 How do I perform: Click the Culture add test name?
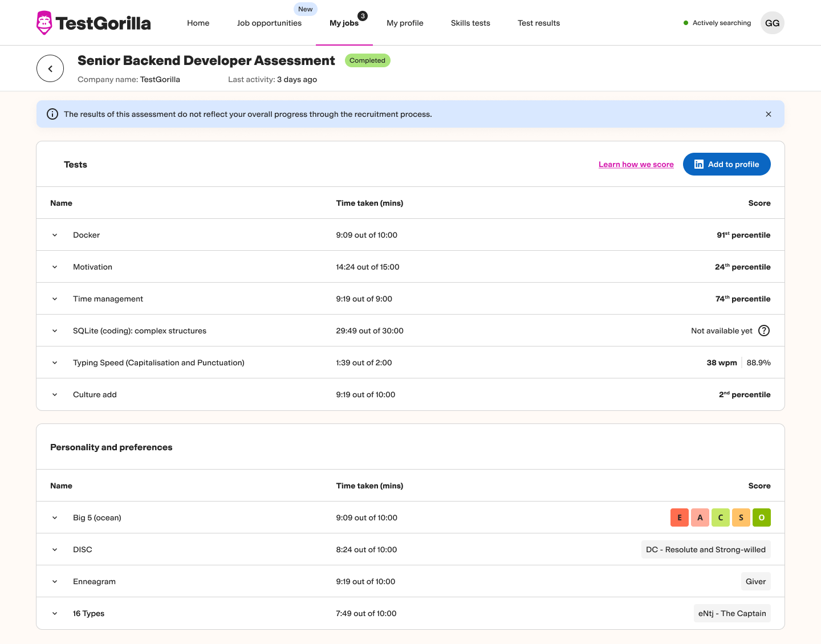pos(95,394)
